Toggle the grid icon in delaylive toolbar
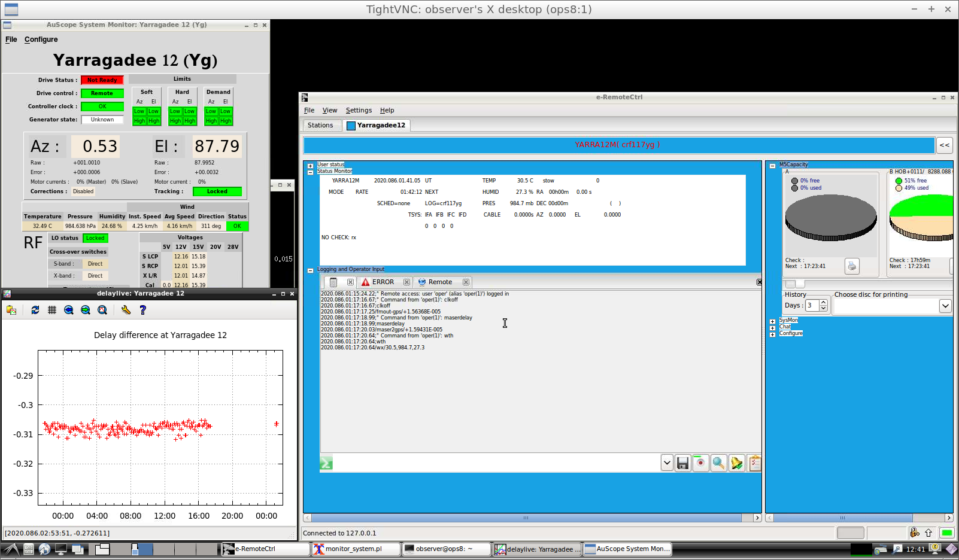The width and height of the screenshot is (959, 560). [52, 310]
